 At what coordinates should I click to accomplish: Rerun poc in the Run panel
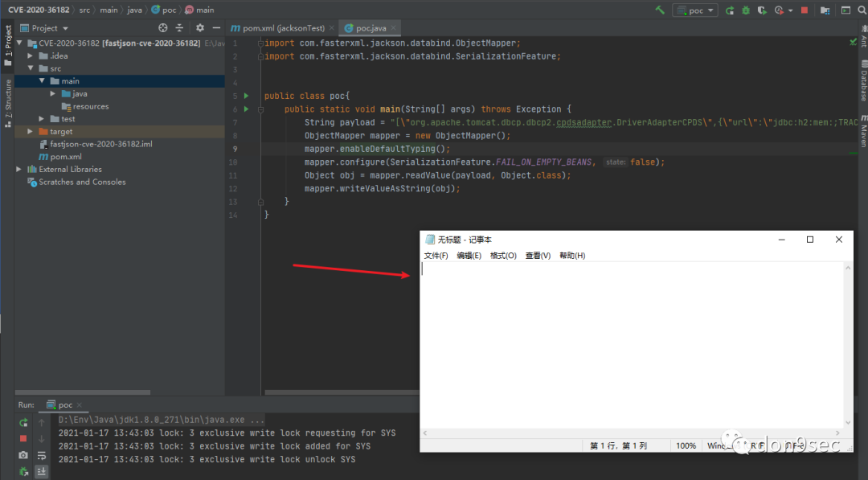[x=23, y=422]
